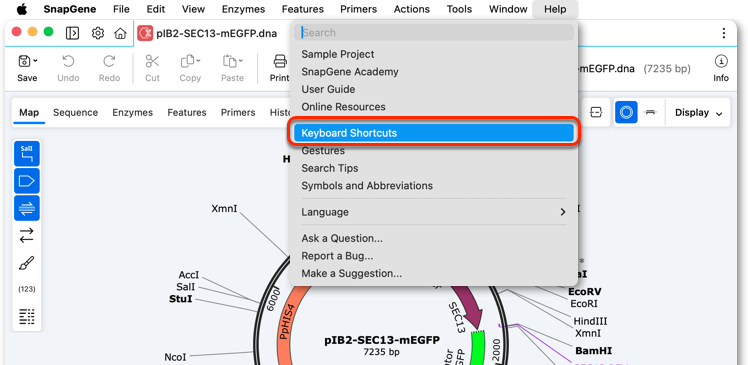748x365 pixels.
Task: Open the Actions menu
Action: point(412,9)
